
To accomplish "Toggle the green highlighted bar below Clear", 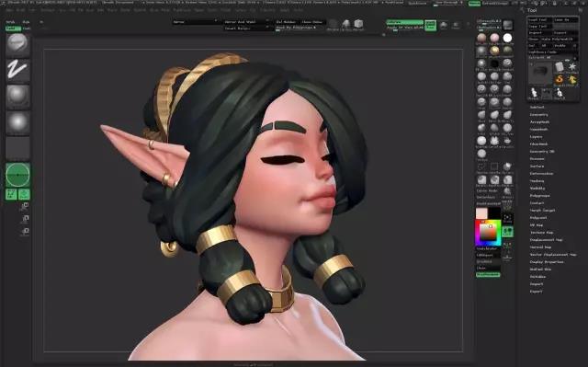I will point(488,275).
